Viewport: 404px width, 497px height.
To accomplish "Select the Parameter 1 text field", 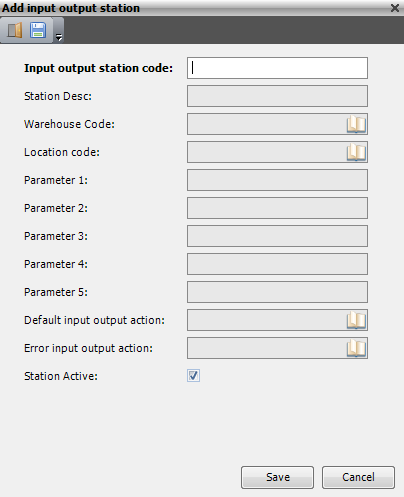I will tap(277, 180).
